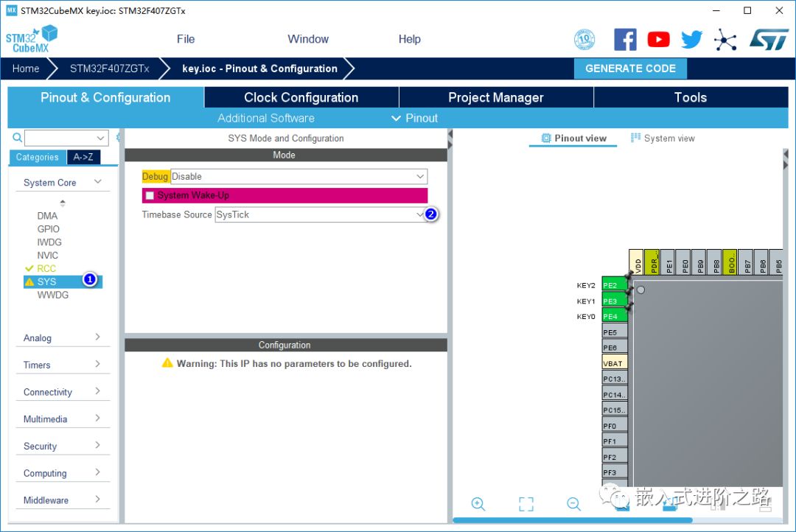Switch to System view
This screenshot has width=796, height=532.
click(x=663, y=138)
